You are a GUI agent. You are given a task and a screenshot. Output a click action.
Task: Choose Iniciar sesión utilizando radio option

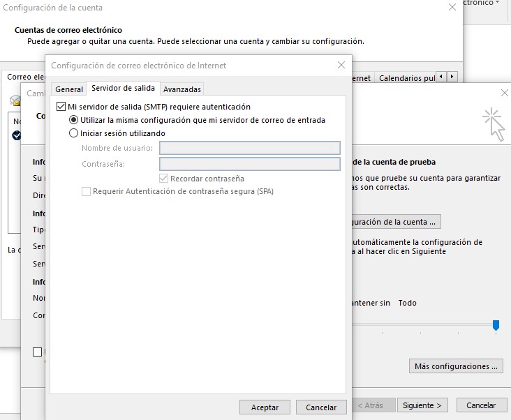[74, 133]
